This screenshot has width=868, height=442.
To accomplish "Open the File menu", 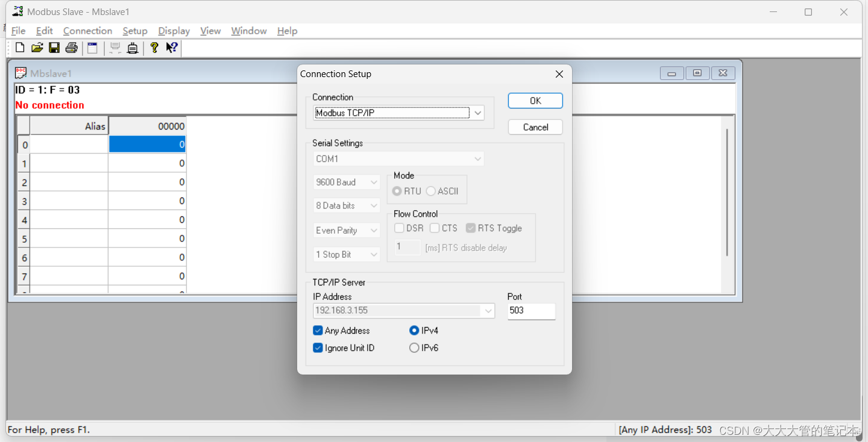I will 18,31.
